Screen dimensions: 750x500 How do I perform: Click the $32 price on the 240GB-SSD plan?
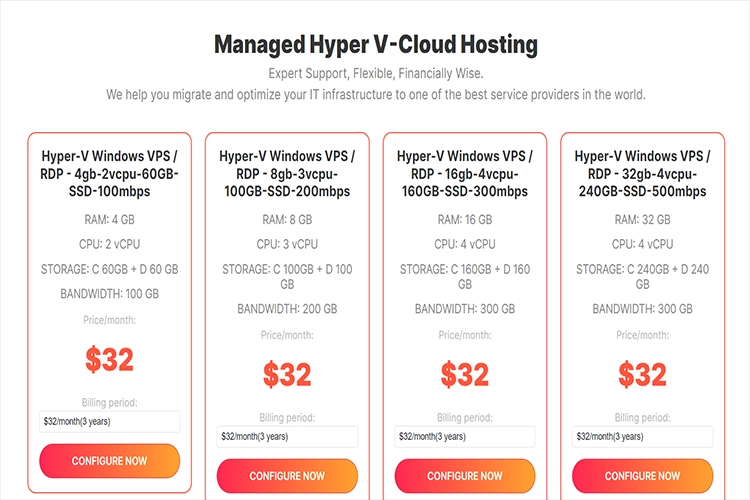pos(642,374)
